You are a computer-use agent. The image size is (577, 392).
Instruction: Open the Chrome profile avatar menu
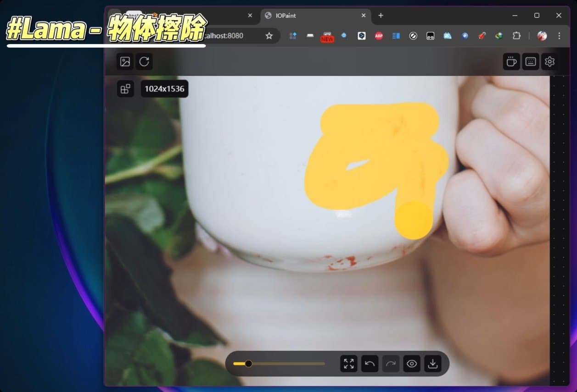click(x=542, y=36)
